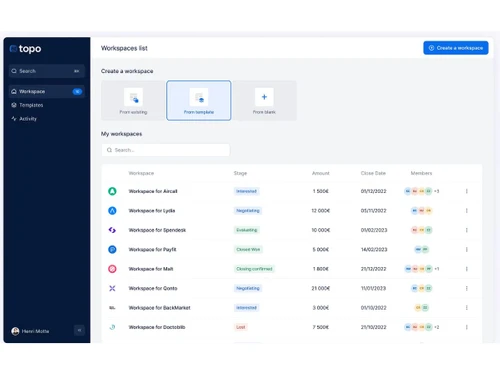500x375 pixels.
Task: Open the sidebar Search field
Action: [47, 71]
